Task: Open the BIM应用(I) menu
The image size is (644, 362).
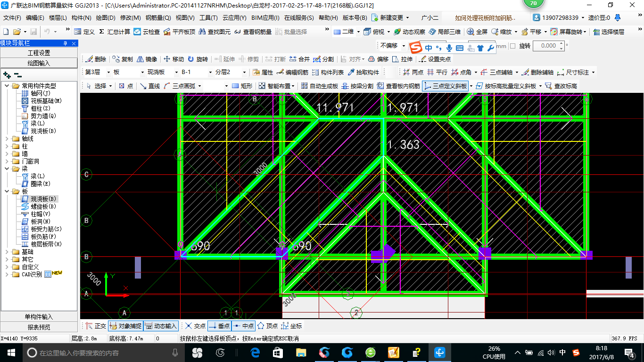Action: (x=265, y=18)
